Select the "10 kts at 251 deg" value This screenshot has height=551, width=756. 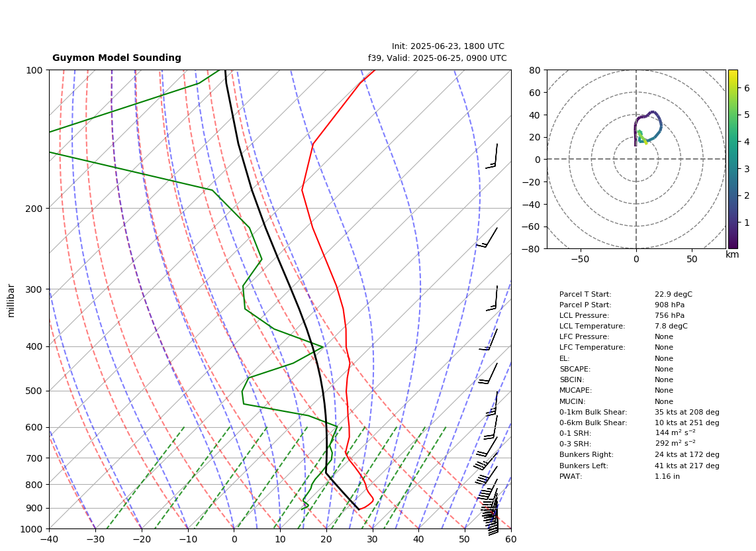point(687,423)
